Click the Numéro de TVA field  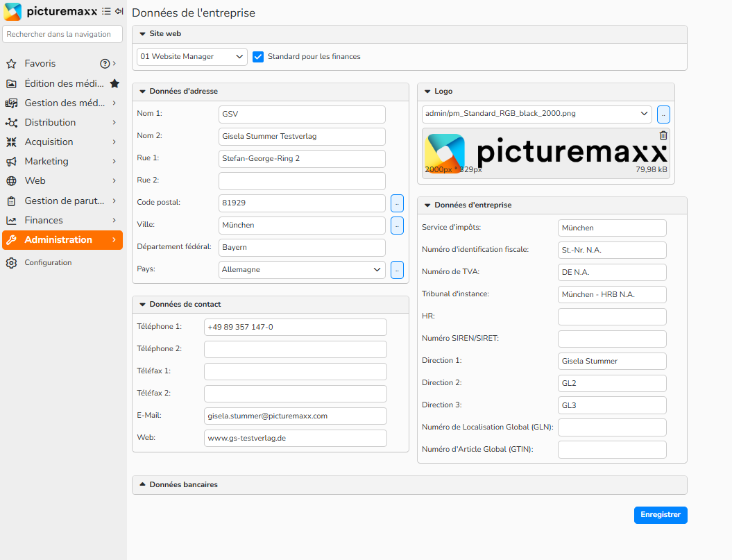pyautogui.click(x=612, y=272)
